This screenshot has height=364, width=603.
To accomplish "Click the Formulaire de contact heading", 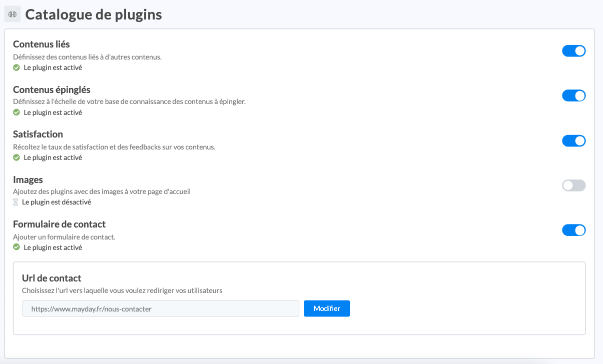I will click(60, 224).
